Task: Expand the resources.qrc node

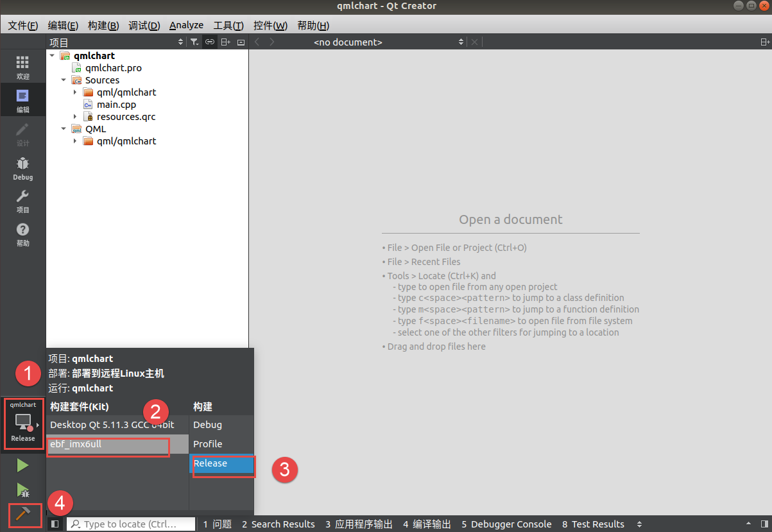Action: (x=75, y=117)
